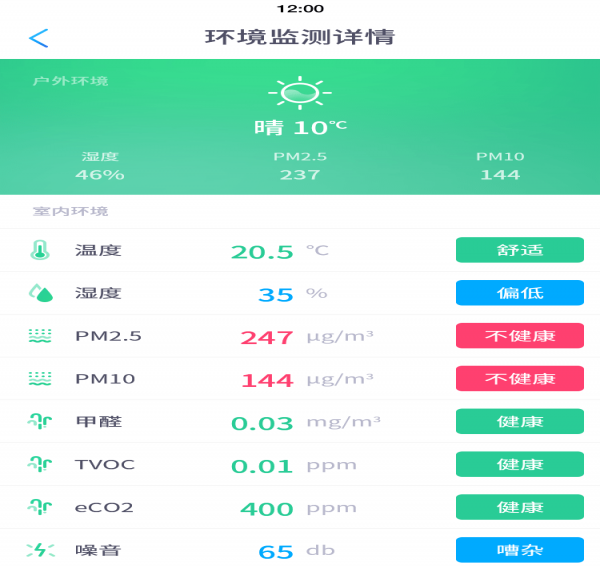
Task: Tap the 晴 10℃ weather text
Action: 300,128
